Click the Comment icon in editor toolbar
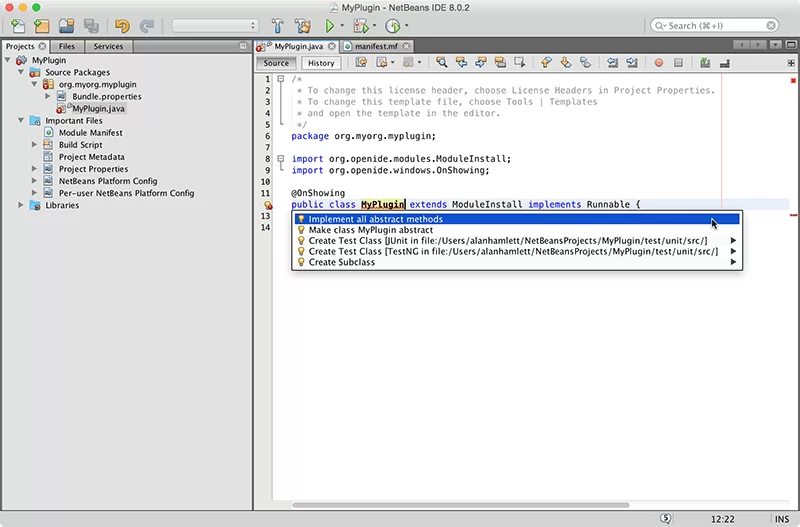This screenshot has height=527, width=800. click(x=705, y=63)
